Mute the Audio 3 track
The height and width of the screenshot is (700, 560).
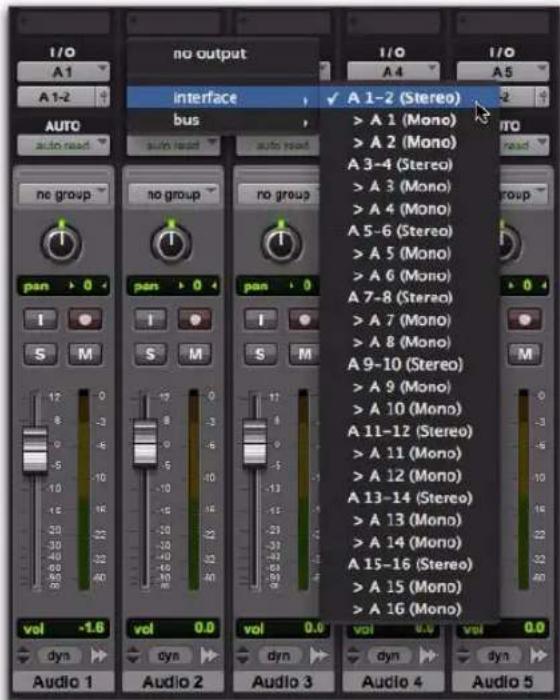(305, 354)
